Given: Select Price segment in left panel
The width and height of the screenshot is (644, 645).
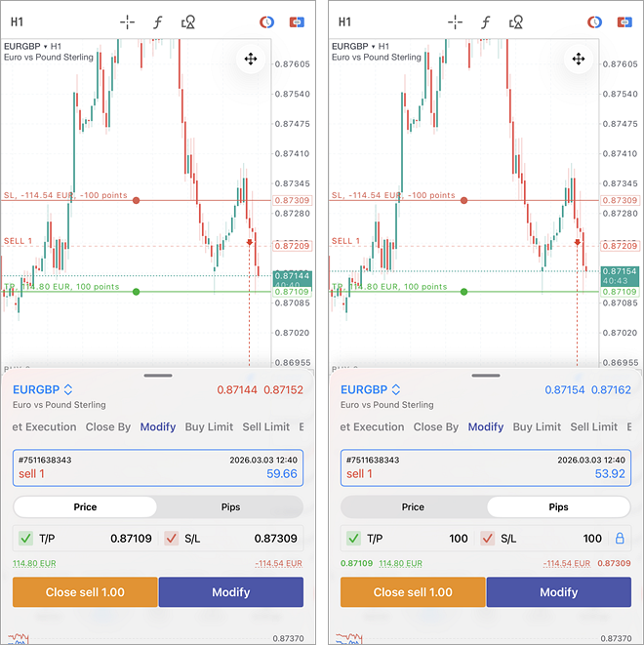Looking at the screenshot, I should (x=85, y=506).
